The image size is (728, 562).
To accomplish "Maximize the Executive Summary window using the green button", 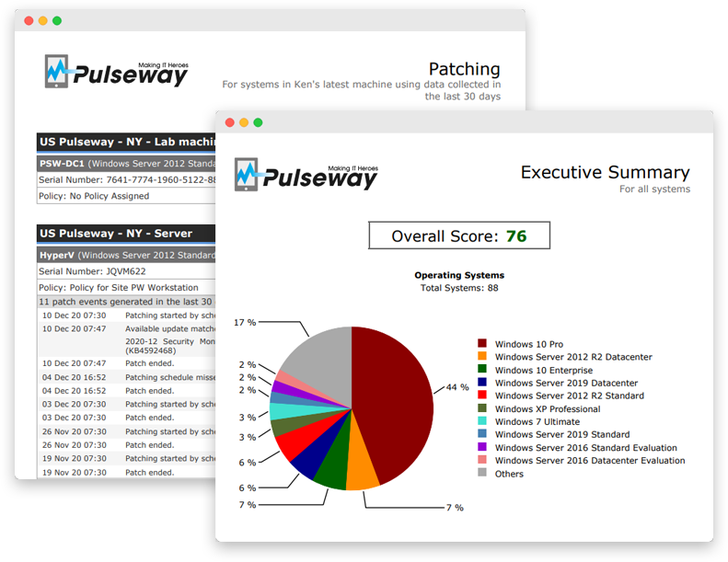I will (x=259, y=122).
